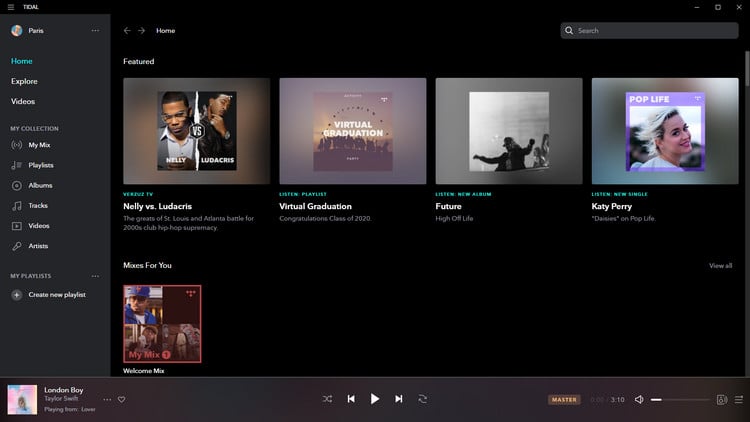This screenshot has width=750, height=422.
Task: Mute with the speaker icon
Action: coord(639,400)
